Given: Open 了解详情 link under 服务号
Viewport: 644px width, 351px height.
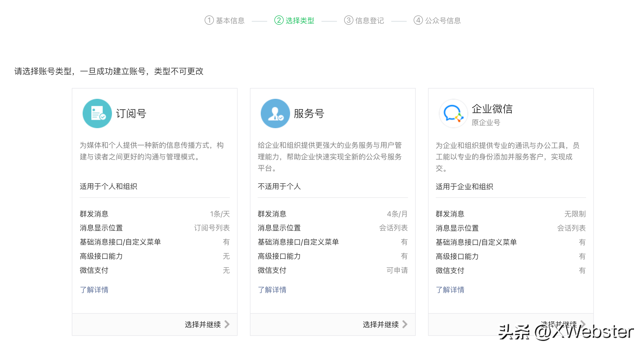Looking at the screenshot, I should click(x=272, y=290).
